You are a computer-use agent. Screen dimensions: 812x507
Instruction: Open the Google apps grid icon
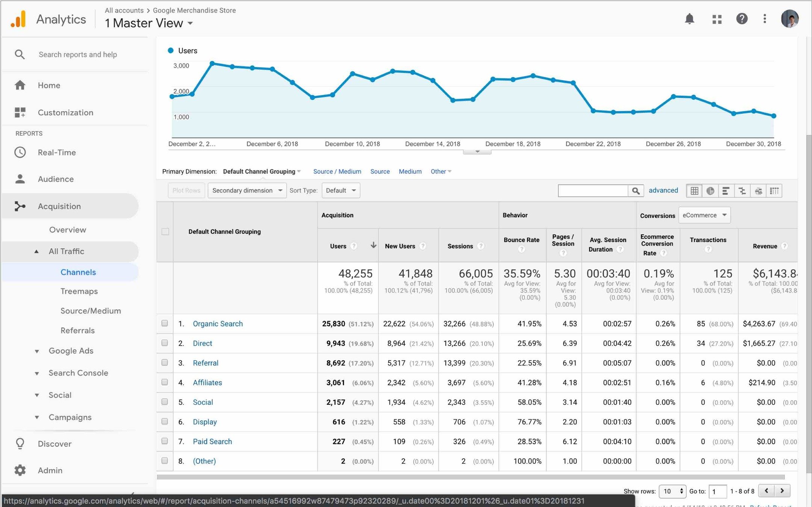click(x=717, y=19)
